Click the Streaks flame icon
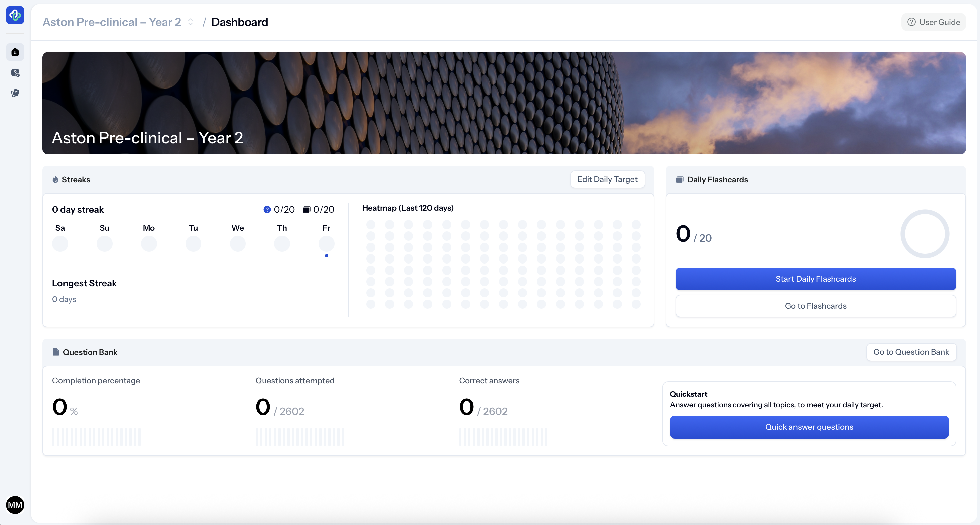This screenshot has height=525, width=980. click(55, 179)
